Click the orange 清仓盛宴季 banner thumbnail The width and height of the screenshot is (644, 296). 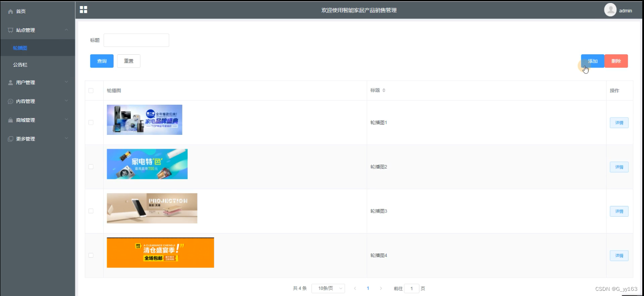[x=160, y=253]
